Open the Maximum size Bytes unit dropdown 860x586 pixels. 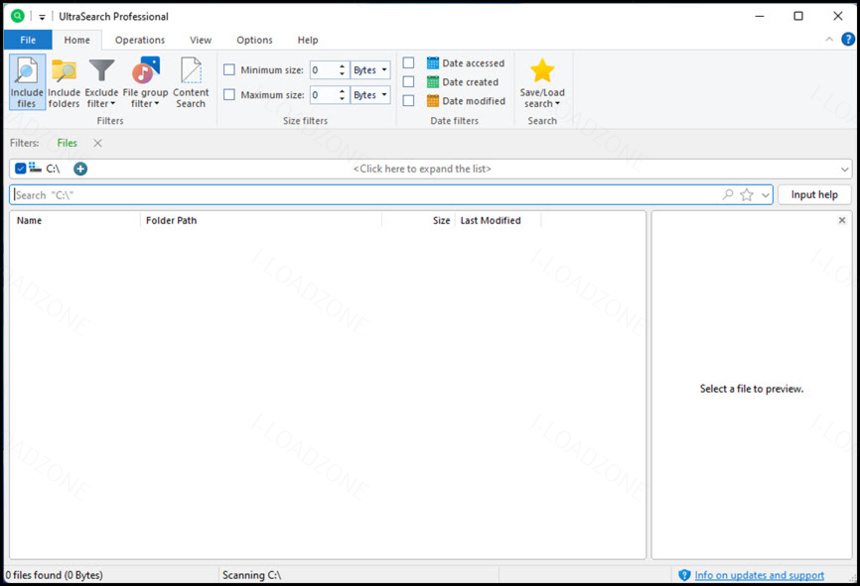370,94
